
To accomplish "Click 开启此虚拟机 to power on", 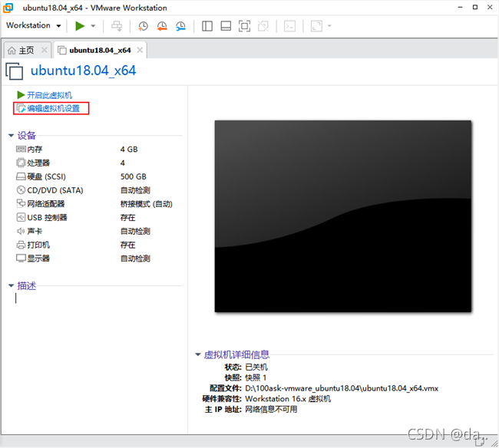I will coord(49,95).
